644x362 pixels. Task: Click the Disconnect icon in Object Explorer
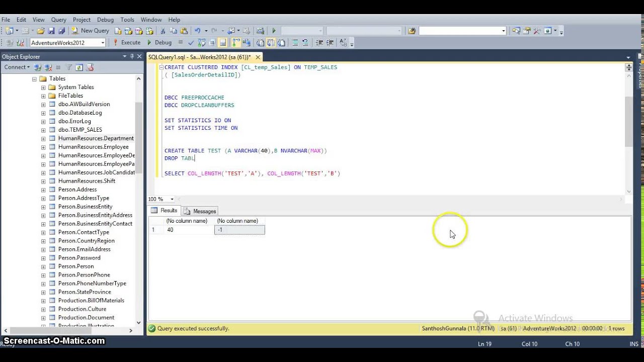tap(48, 67)
